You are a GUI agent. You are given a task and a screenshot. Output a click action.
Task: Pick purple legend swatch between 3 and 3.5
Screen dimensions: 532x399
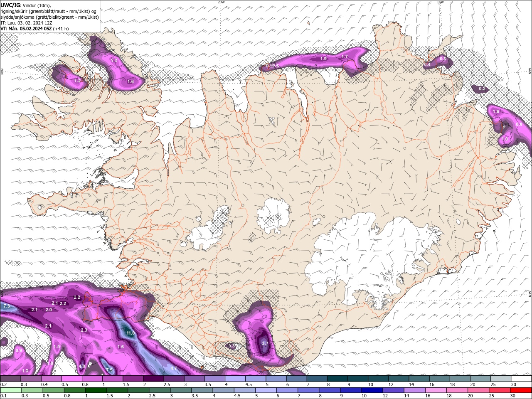[194, 379]
